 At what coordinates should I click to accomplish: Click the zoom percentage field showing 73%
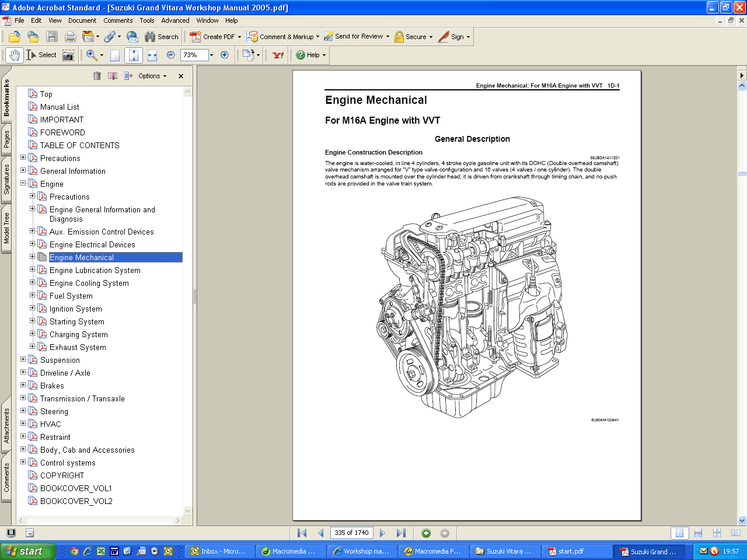click(194, 55)
